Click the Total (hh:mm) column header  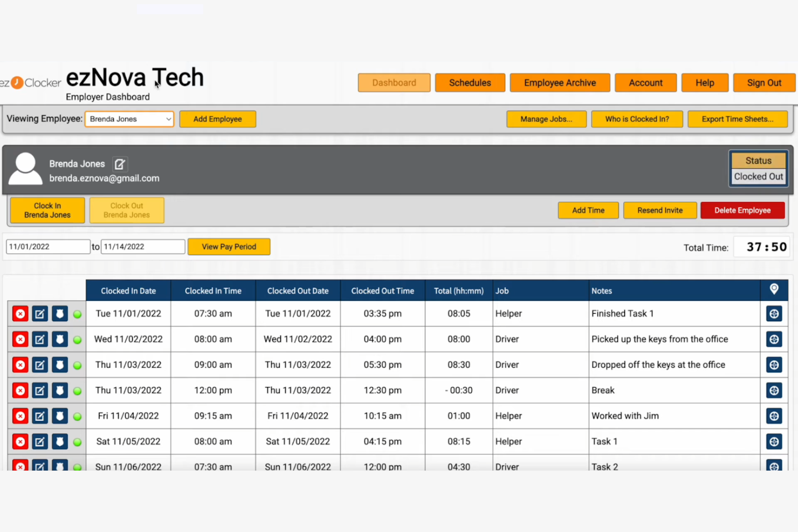click(x=459, y=291)
